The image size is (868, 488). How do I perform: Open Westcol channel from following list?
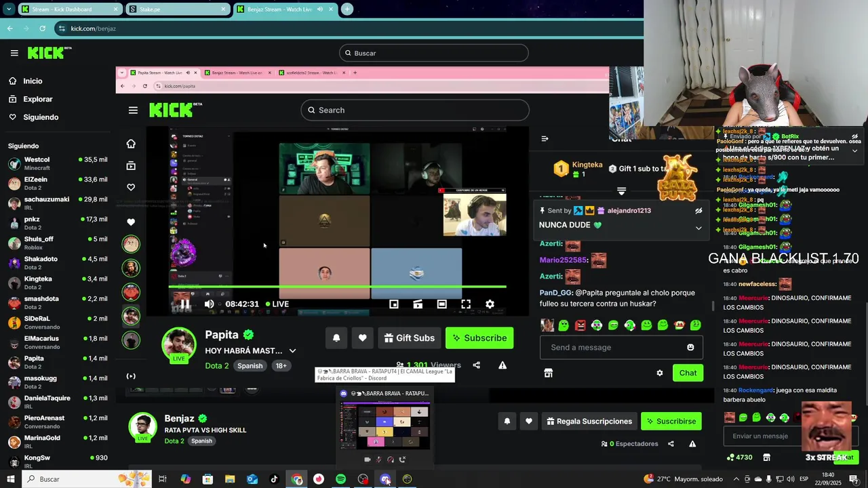pyautogui.click(x=58, y=163)
